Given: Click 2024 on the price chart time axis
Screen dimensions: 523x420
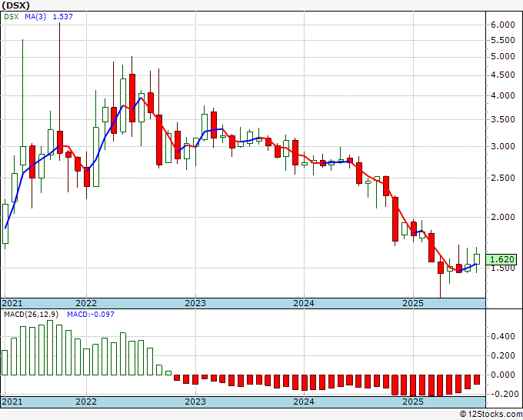Looking at the screenshot, I should pos(304,303).
